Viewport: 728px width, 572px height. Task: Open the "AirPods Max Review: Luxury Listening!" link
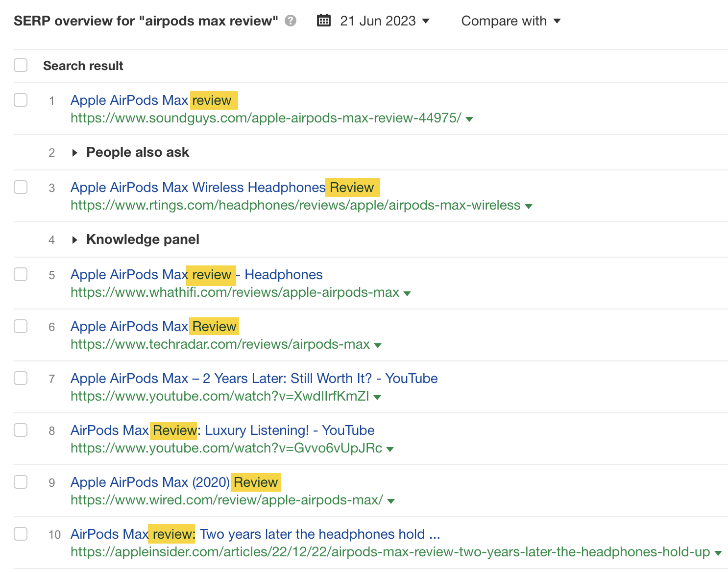point(222,430)
